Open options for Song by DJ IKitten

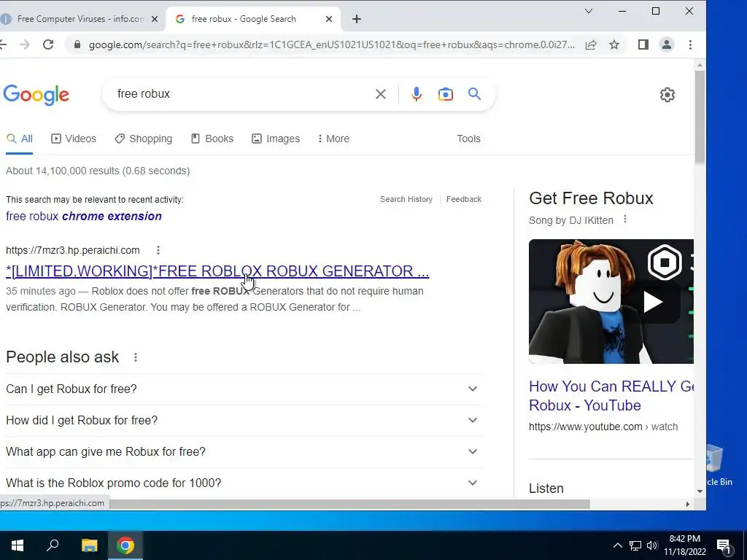pos(625,219)
